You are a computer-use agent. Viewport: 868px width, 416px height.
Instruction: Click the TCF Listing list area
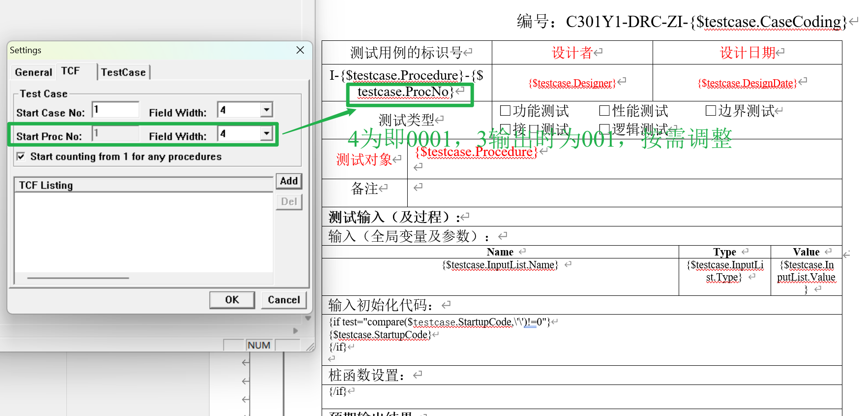[144, 231]
